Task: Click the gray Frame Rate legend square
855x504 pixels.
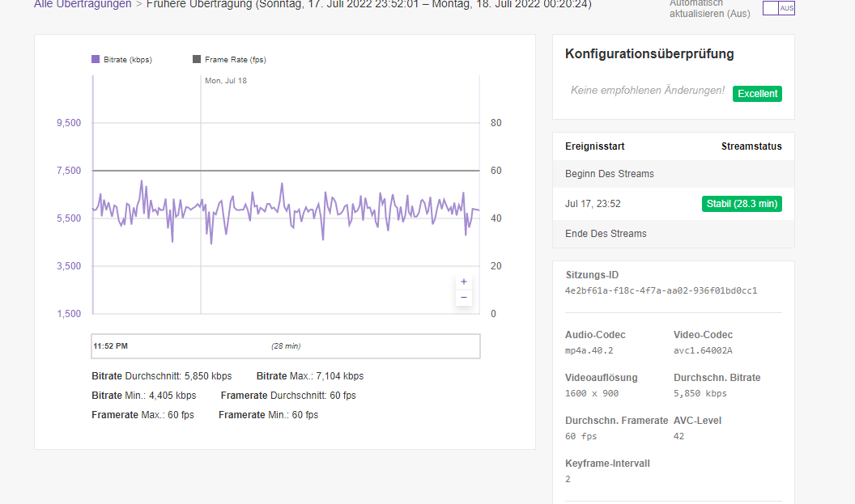Action: (197, 59)
